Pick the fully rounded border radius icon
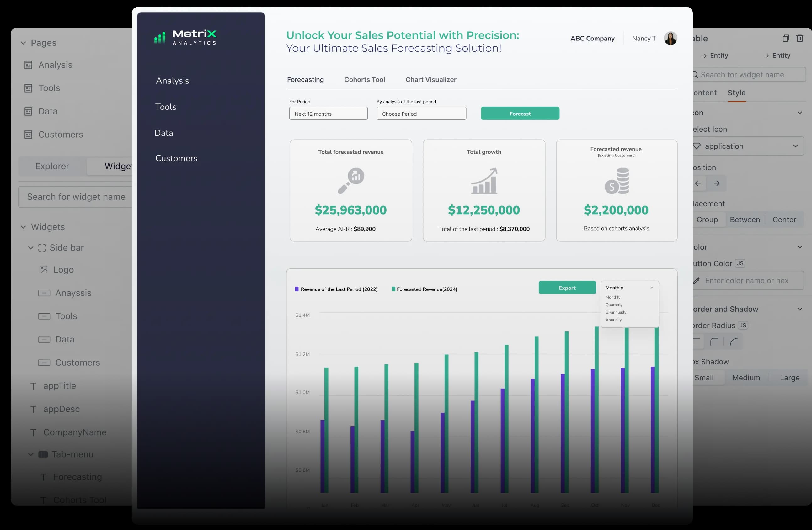Screen dimensions: 812x530 734,342
